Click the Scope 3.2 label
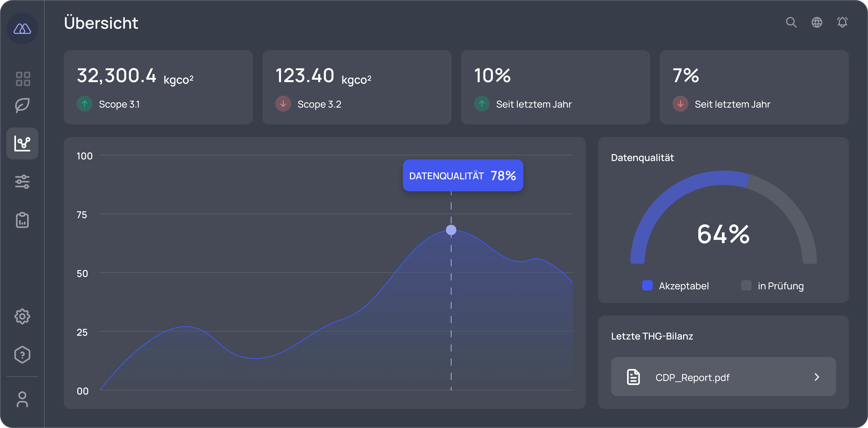 tap(319, 104)
